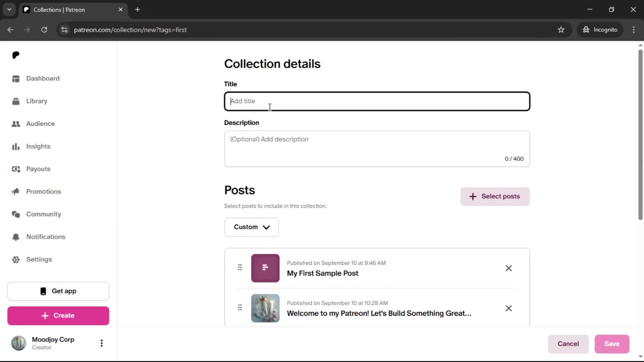644x362 pixels.
Task: Click the Audience people icon
Action: click(x=16, y=124)
